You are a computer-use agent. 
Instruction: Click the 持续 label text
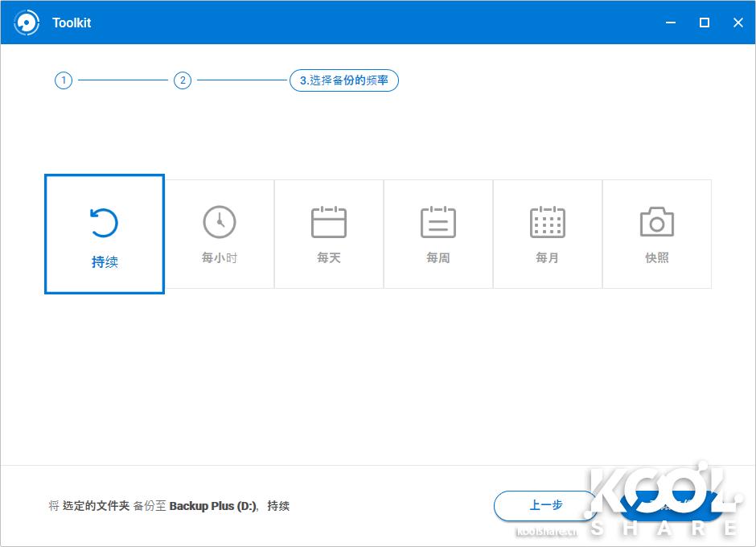(x=105, y=262)
